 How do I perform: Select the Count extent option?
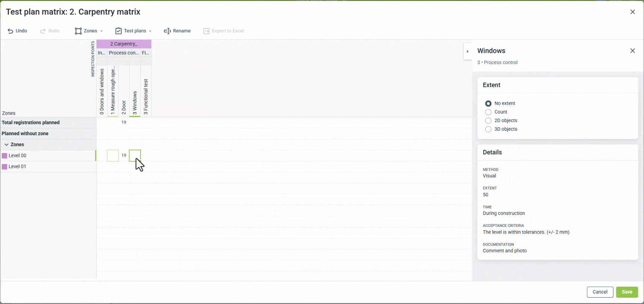click(x=488, y=112)
